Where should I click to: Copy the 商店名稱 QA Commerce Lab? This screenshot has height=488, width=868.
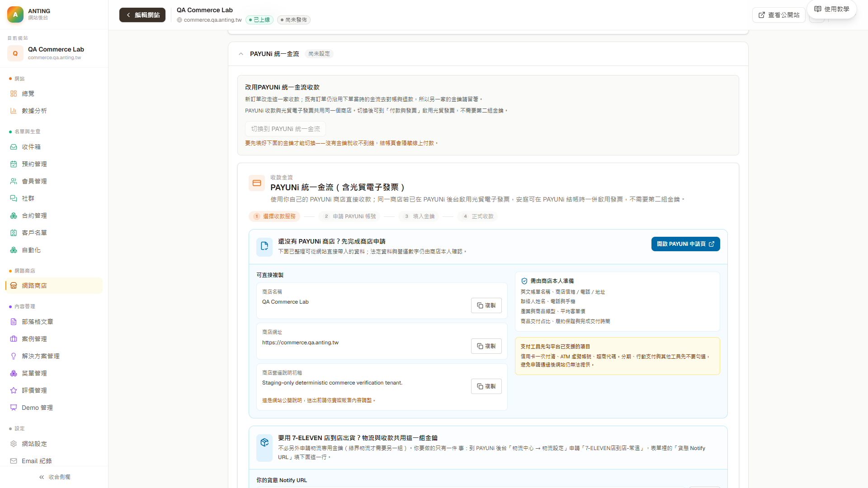[x=486, y=305]
